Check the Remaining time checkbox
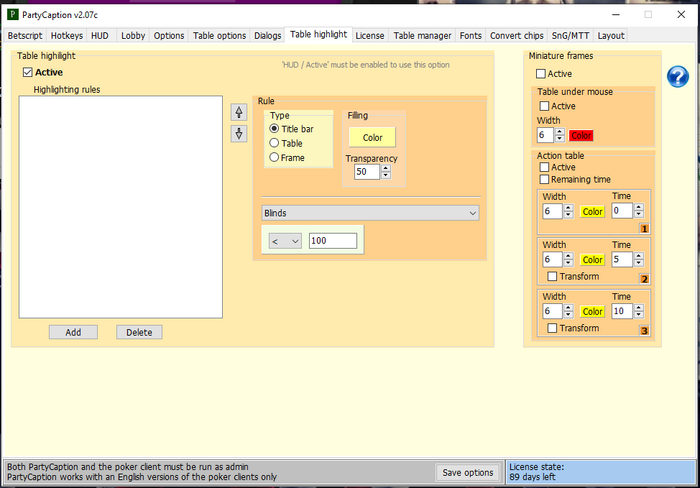 point(544,179)
